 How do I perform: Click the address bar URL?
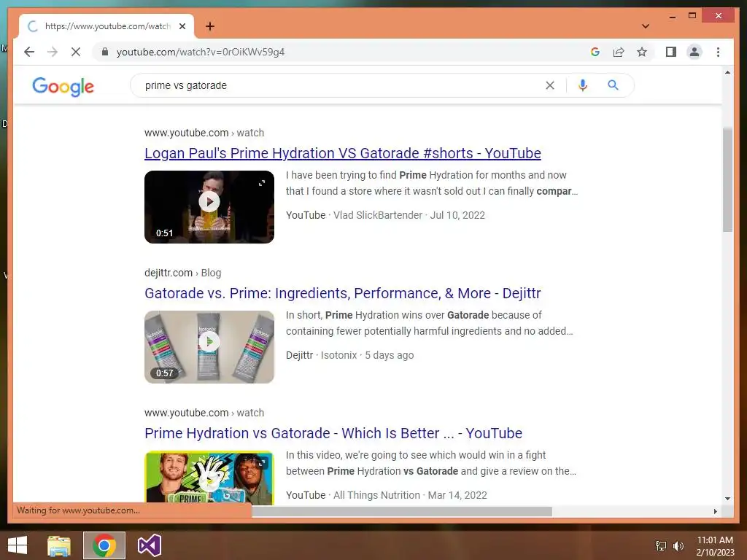(200, 52)
